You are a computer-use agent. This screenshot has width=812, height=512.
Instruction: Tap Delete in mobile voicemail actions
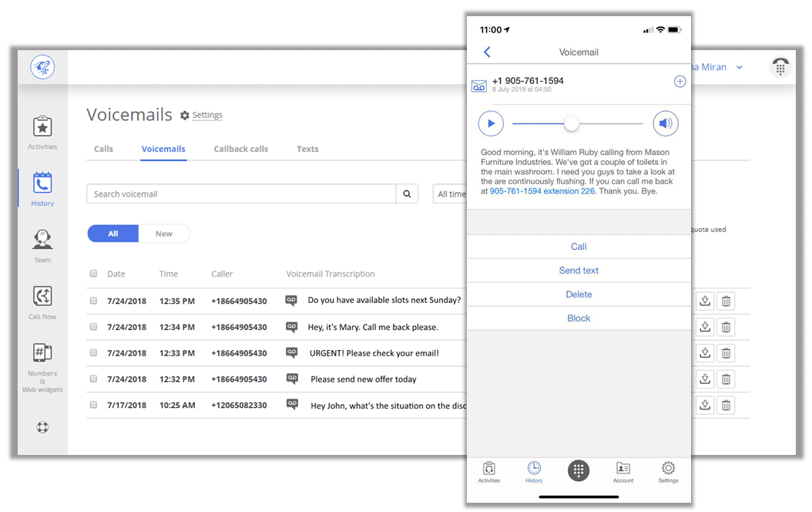(579, 295)
